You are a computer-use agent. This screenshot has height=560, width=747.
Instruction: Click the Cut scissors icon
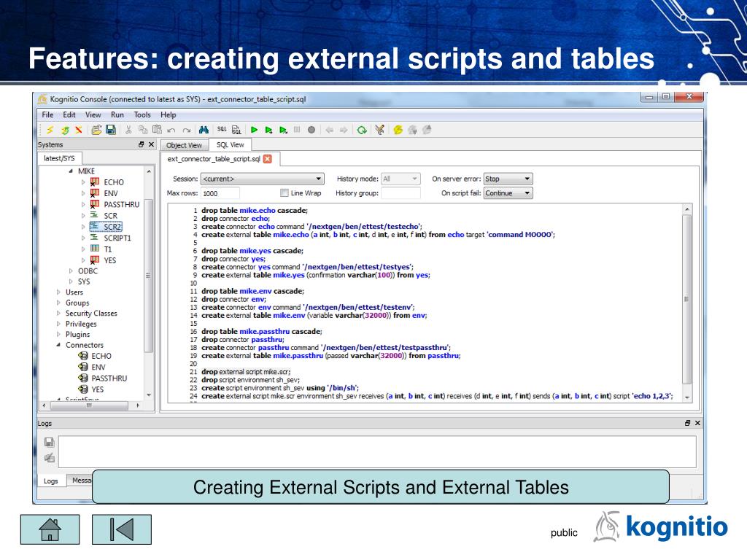point(129,130)
